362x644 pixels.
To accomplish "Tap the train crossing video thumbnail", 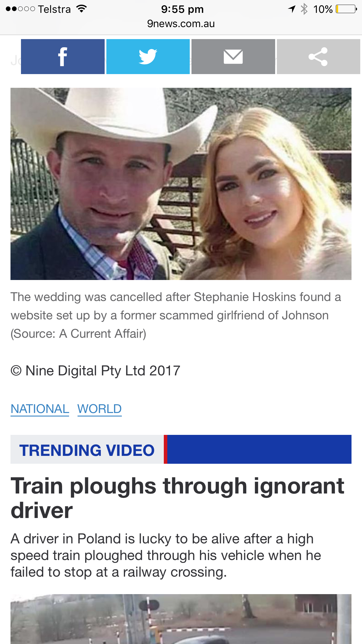I will coord(181,619).
